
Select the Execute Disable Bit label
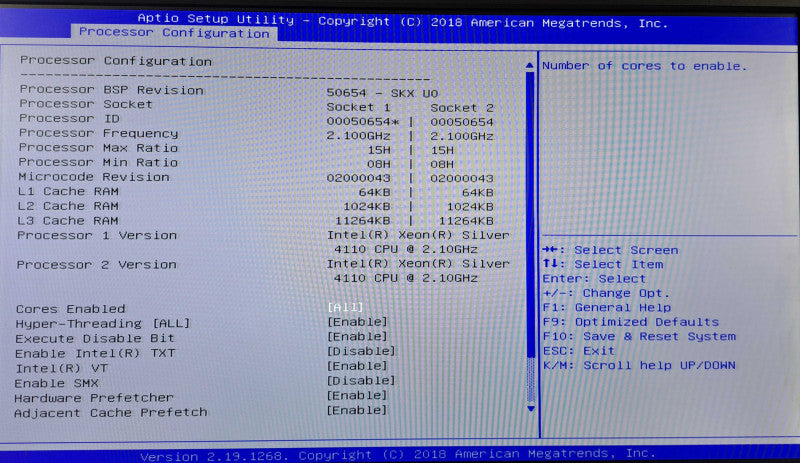(95, 338)
